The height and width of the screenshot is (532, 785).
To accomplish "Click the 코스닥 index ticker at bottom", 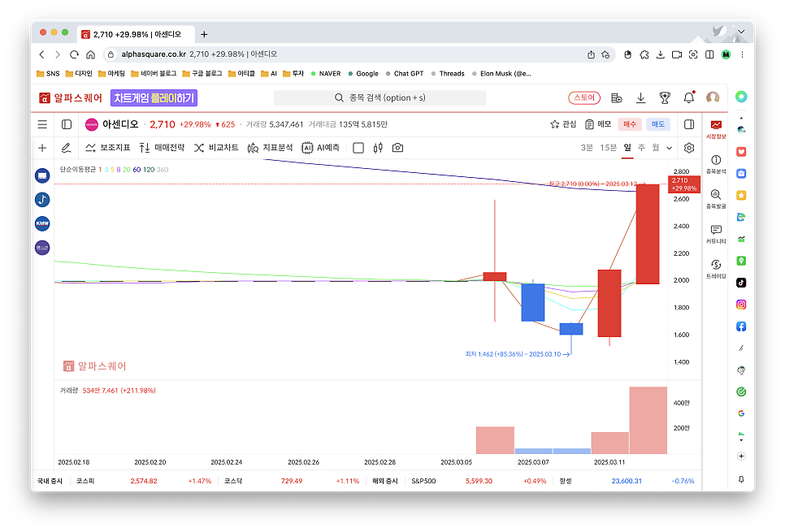I will coord(292,481).
